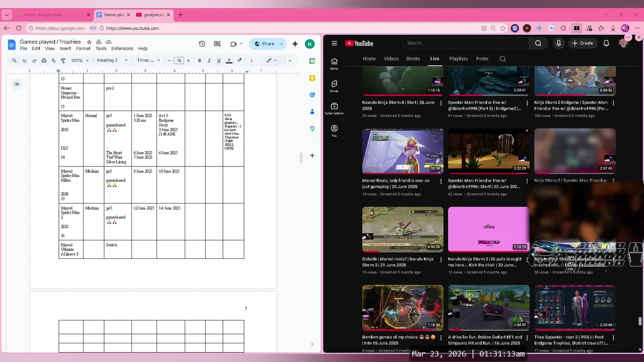
Task: Open the zoom 100% dropdown
Action: click(x=79, y=60)
